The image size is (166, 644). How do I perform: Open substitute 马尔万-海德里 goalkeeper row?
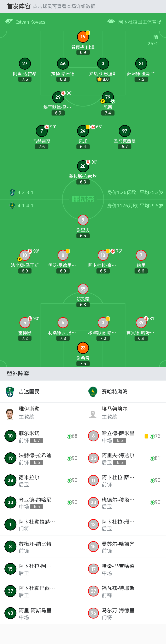[124, 613]
